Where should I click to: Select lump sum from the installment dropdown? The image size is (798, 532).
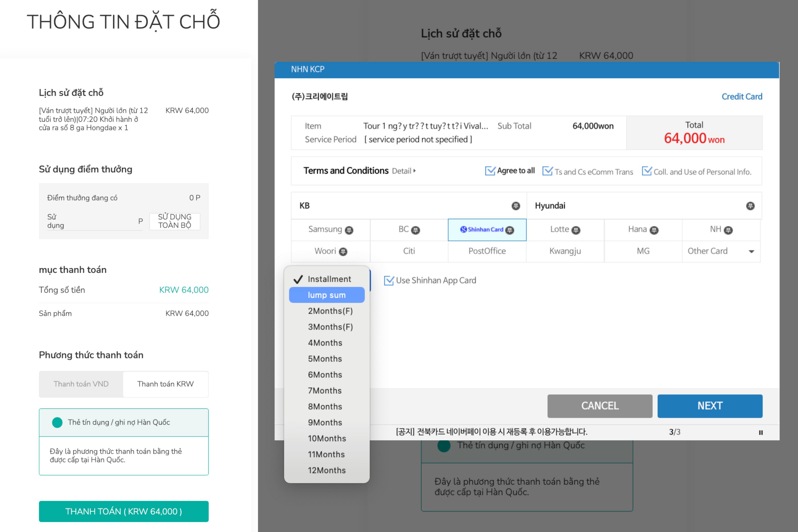pyautogui.click(x=327, y=295)
